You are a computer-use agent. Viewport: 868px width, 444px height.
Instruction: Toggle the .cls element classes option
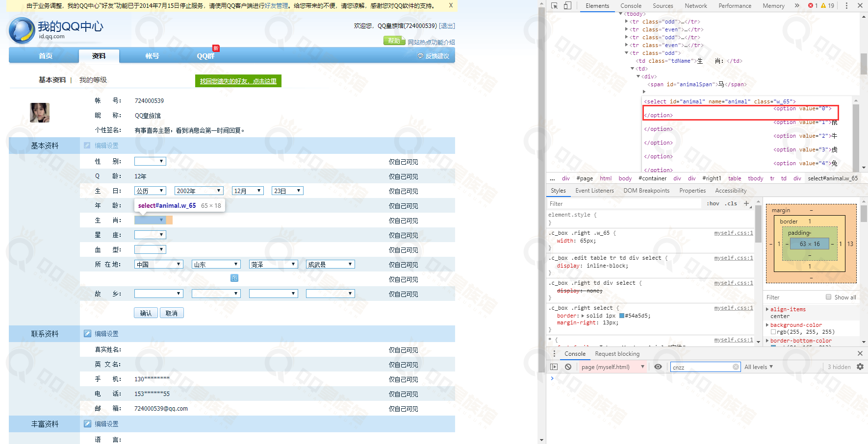coord(732,204)
